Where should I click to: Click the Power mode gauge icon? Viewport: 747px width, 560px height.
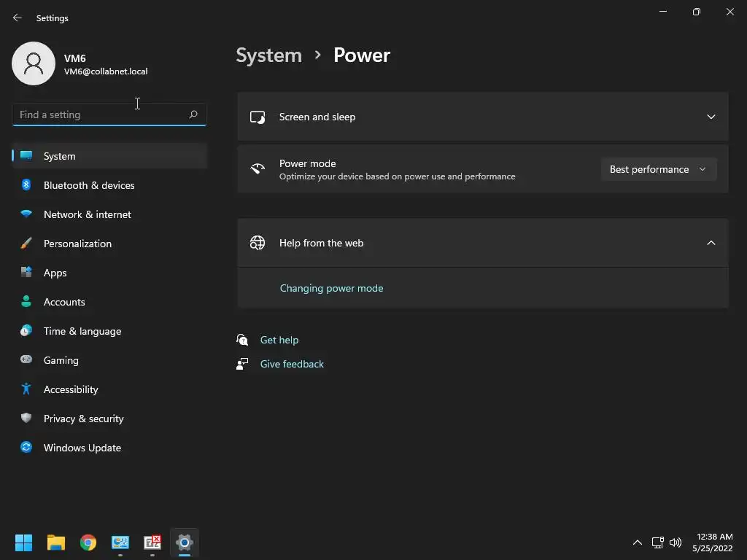click(258, 169)
